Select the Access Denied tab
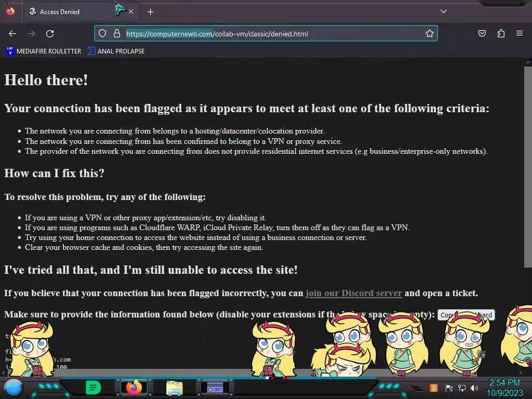 coord(81,12)
